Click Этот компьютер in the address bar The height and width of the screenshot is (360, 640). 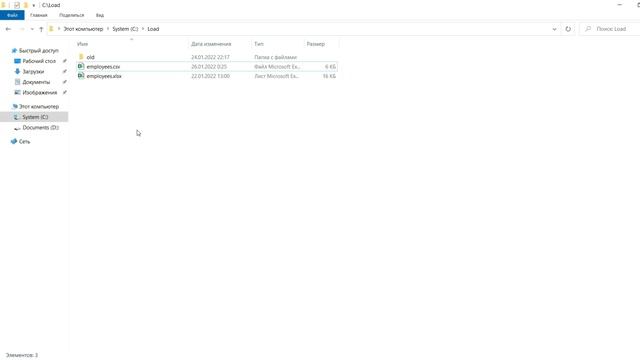[x=83, y=29]
